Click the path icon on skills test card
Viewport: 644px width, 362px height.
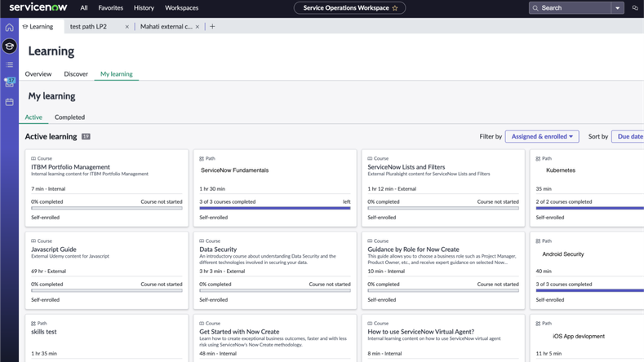pos(33,324)
